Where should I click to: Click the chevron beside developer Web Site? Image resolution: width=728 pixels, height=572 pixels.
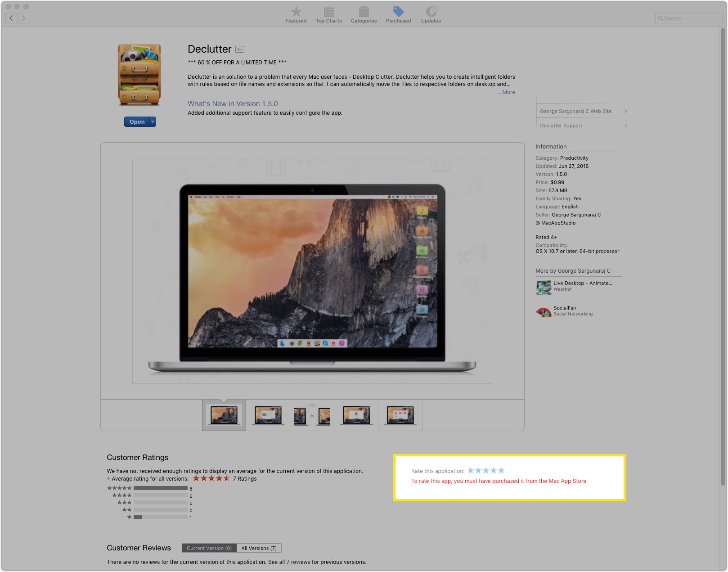(x=625, y=111)
